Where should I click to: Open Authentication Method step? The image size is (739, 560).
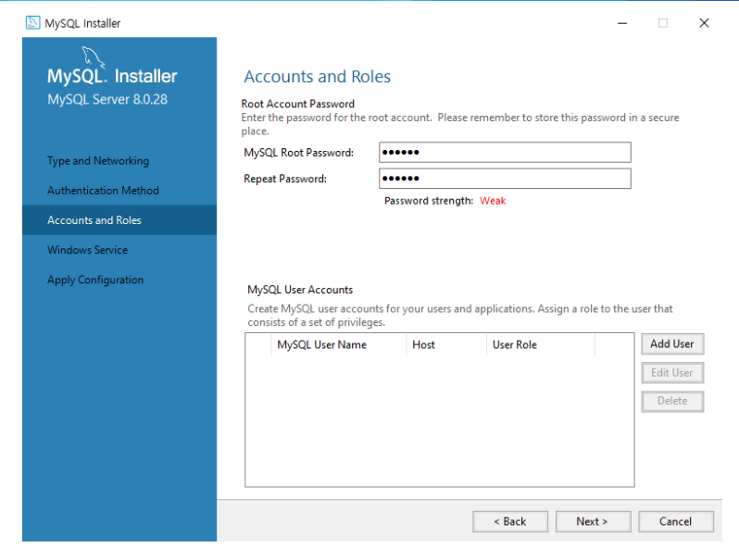pyautogui.click(x=103, y=191)
